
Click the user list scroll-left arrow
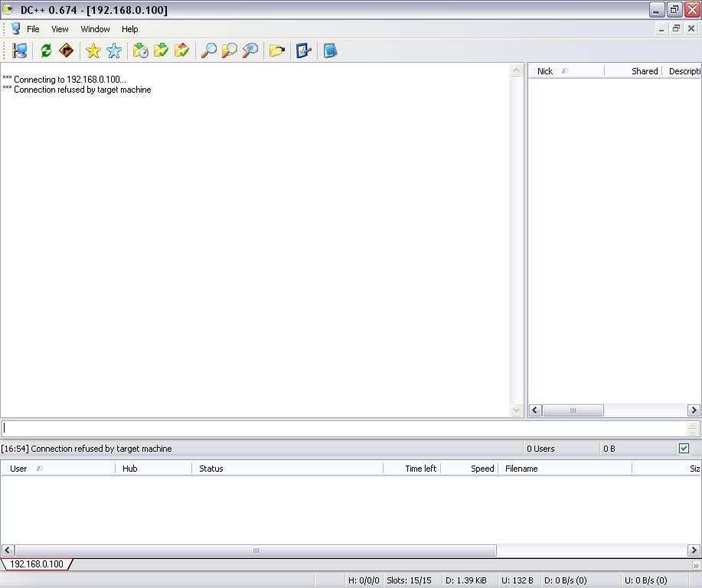[535, 410]
